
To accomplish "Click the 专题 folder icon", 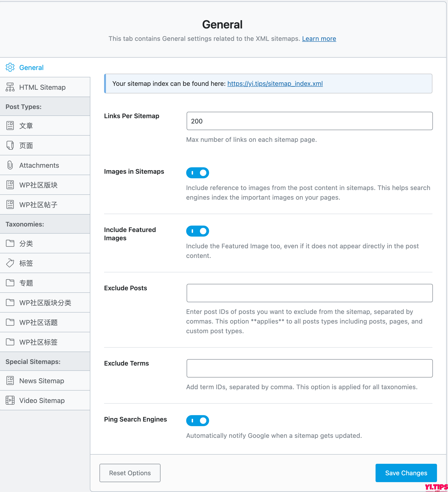I will [x=10, y=283].
